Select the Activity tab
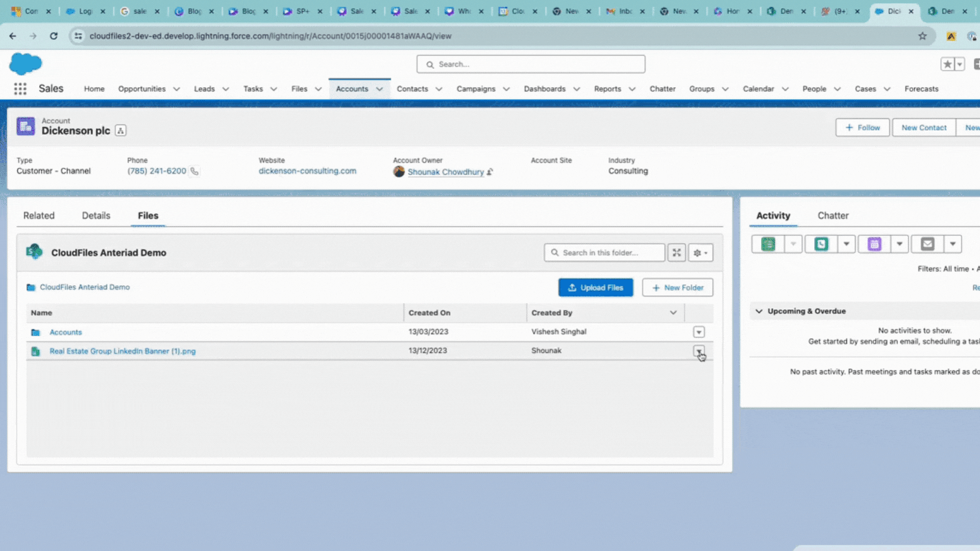 click(773, 215)
